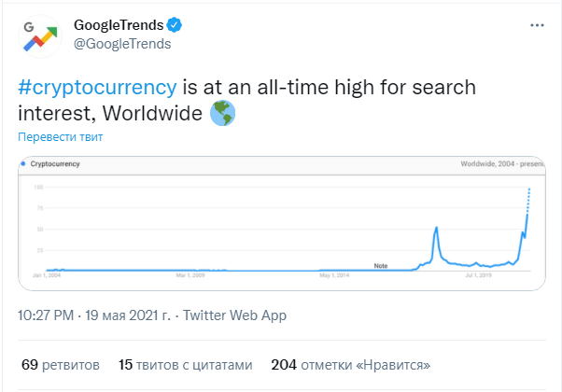Open the @GoogleTrends handle link
Viewport: 562px width, 392px height.
(x=122, y=44)
